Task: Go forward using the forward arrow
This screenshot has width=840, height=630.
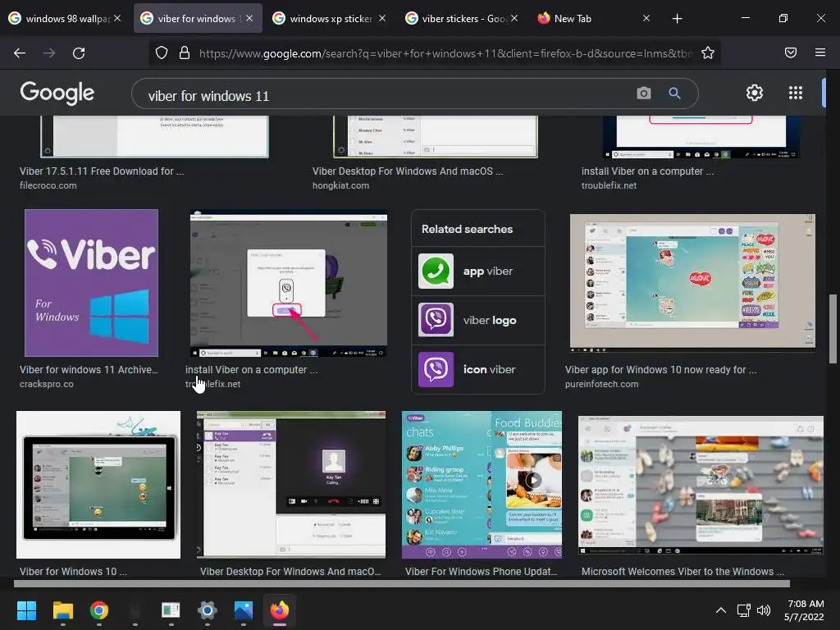Action: point(49,53)
